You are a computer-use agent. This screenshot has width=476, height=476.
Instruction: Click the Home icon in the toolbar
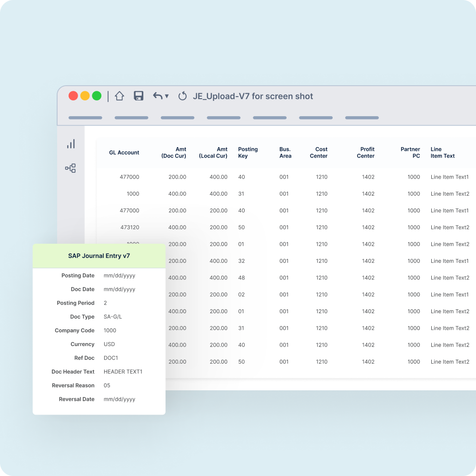[x=119, y=96]
